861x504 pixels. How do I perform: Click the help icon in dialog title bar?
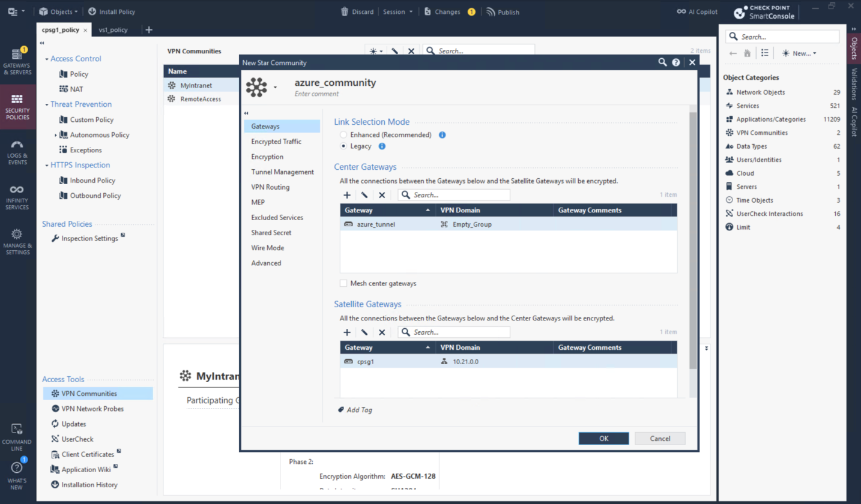point(676,62)
